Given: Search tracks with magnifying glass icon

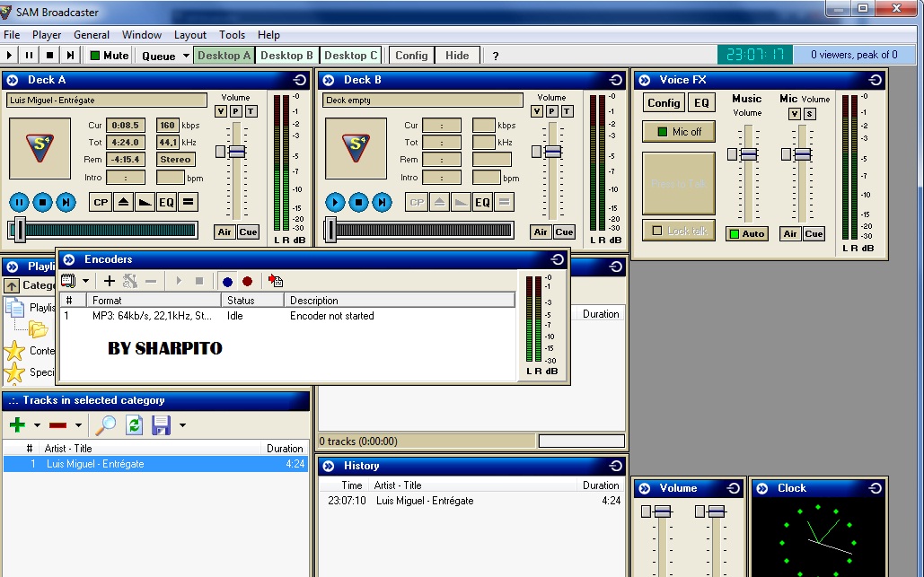Looking at the screenshot, I should click(105, 424).
